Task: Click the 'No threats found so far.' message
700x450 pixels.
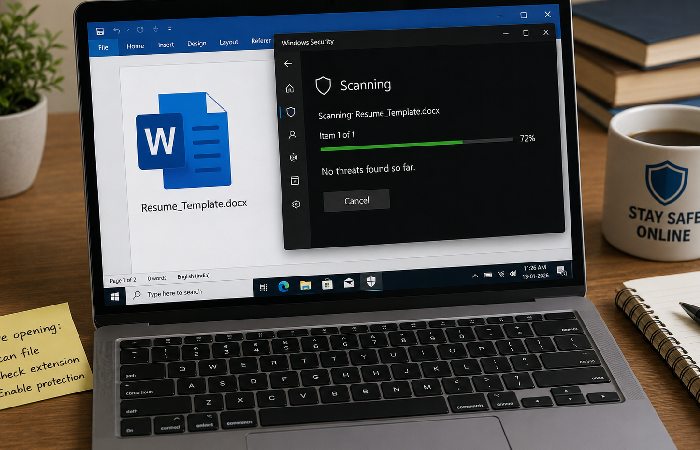Action: (x=368, y=169)
